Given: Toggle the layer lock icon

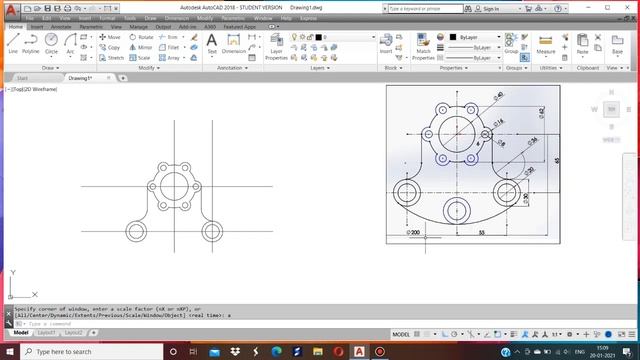Looking at the screenshot, I should (310, 37).
